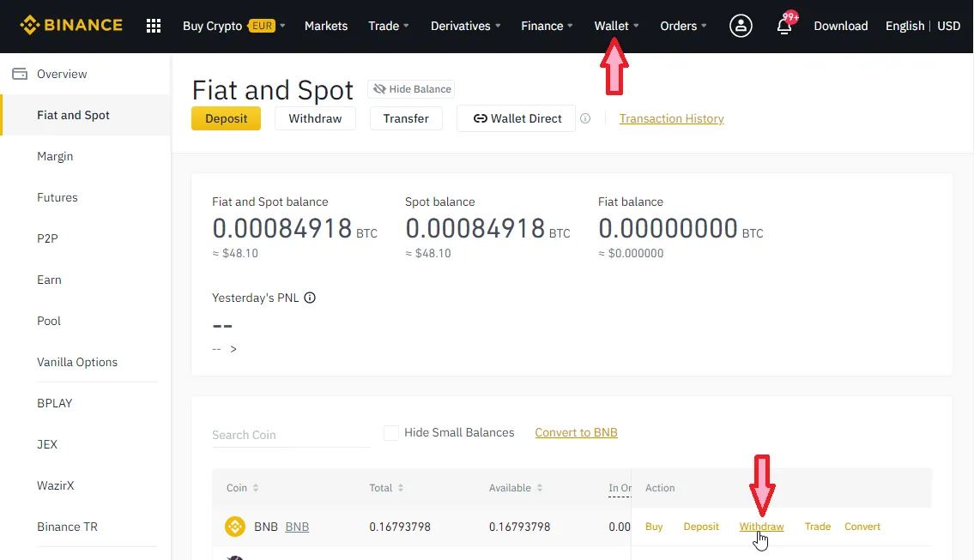Screen dimensions: 974x560
Task: Click the BNB Total 0.16793798 cell
Action: click(x=400, y=527)
